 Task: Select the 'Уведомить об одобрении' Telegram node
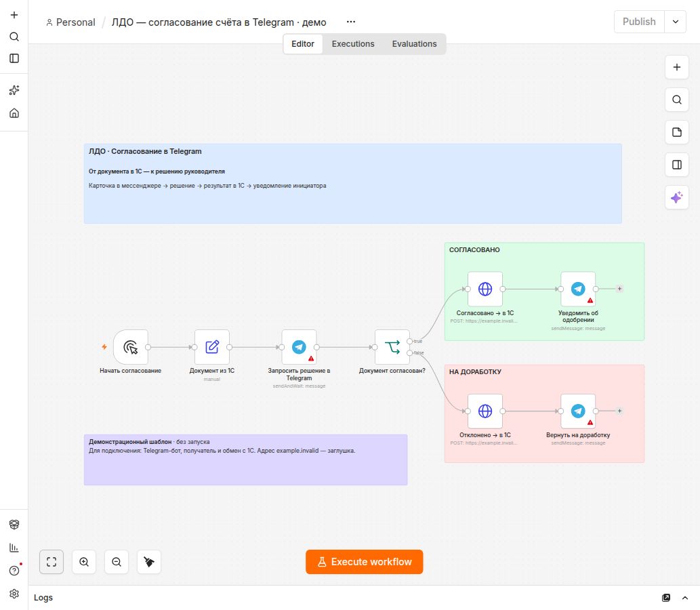(578, 289)
